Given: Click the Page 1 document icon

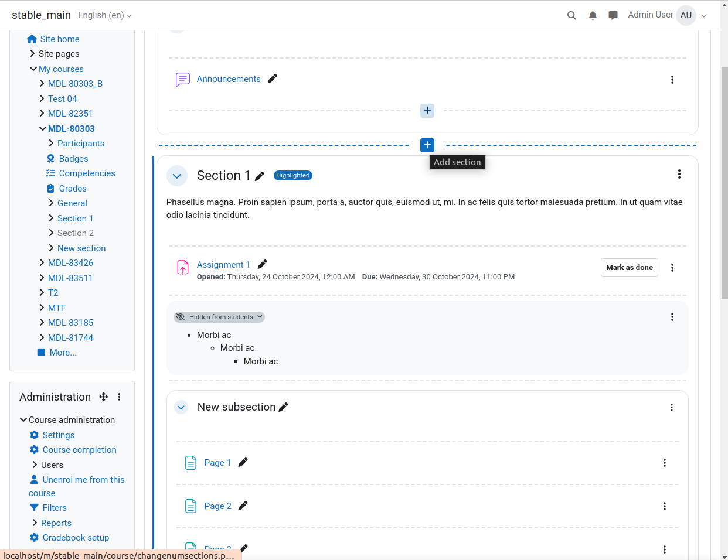Looking at the screenshot, I should 190,463.
